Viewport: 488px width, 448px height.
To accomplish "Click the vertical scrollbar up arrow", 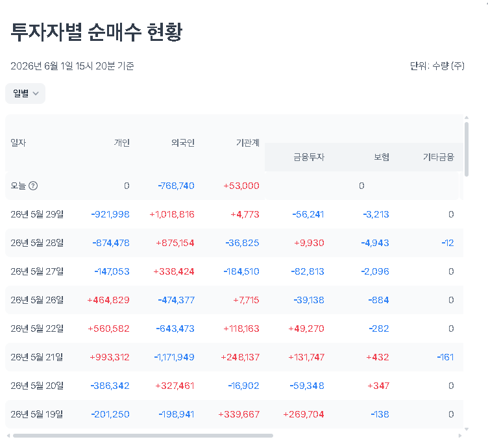I will 467,118.
